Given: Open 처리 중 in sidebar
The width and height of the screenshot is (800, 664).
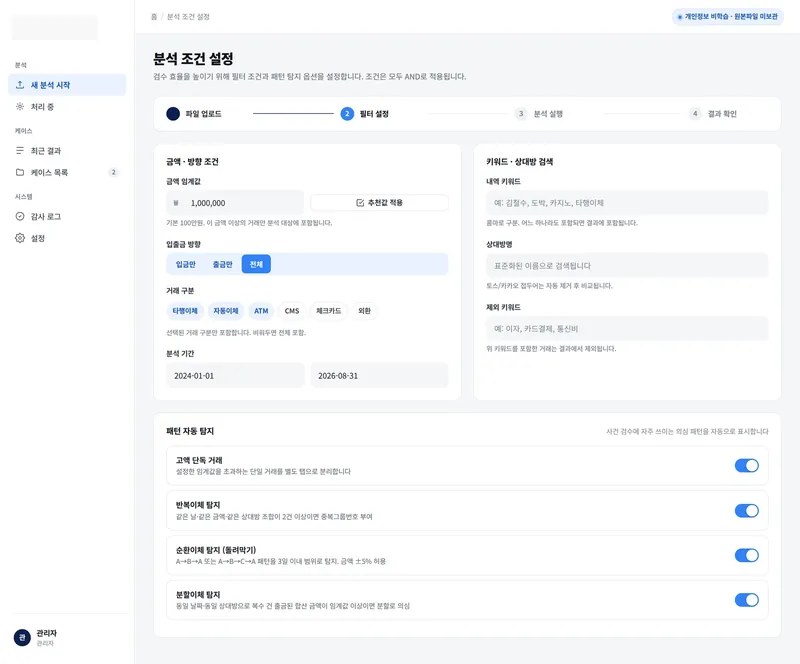Looking at the screenshot, I should (67, 107).
